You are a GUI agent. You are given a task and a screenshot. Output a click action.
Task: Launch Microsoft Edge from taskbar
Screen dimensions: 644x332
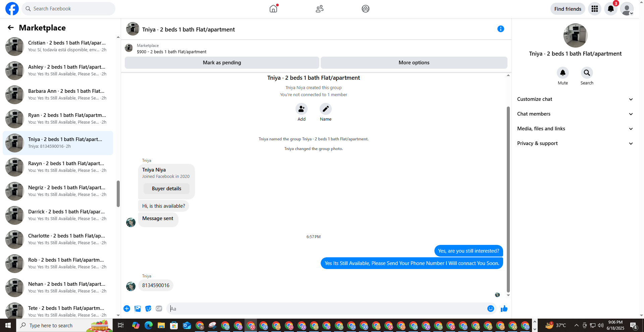pos(149,325)
